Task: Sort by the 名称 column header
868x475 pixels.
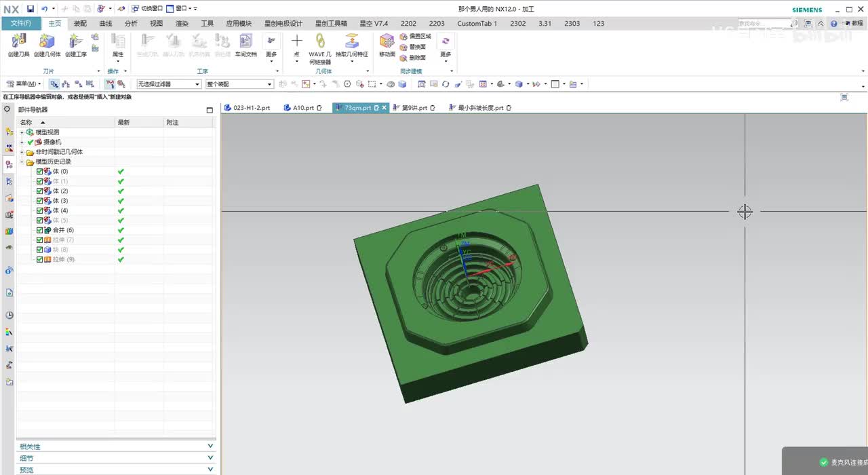Action: 66,122
